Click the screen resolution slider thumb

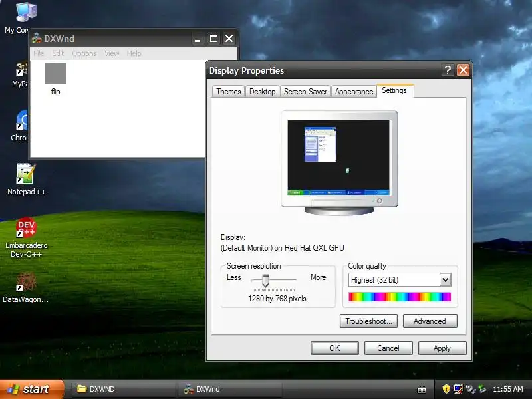[x=265, y=281]
